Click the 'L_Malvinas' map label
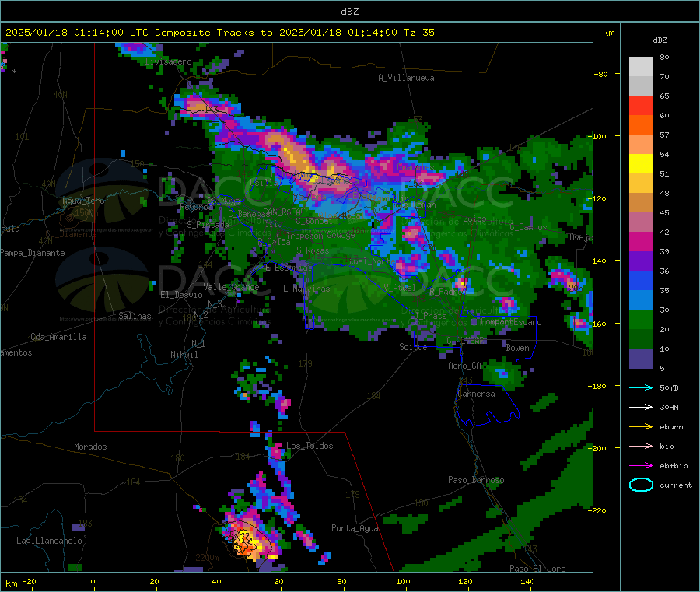 (306, 289)
